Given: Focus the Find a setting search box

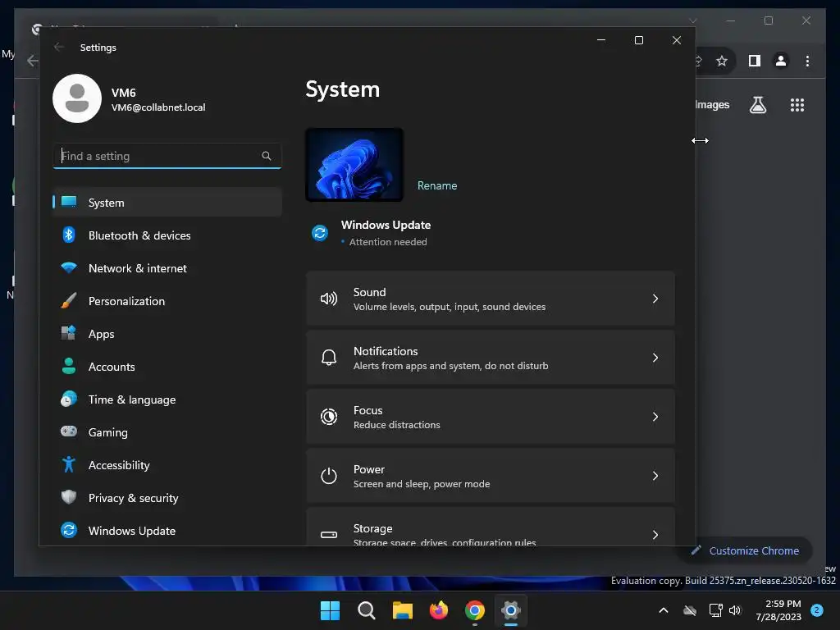Looking at the screenshot, I should pyautogui.click(x=167, y=156).
